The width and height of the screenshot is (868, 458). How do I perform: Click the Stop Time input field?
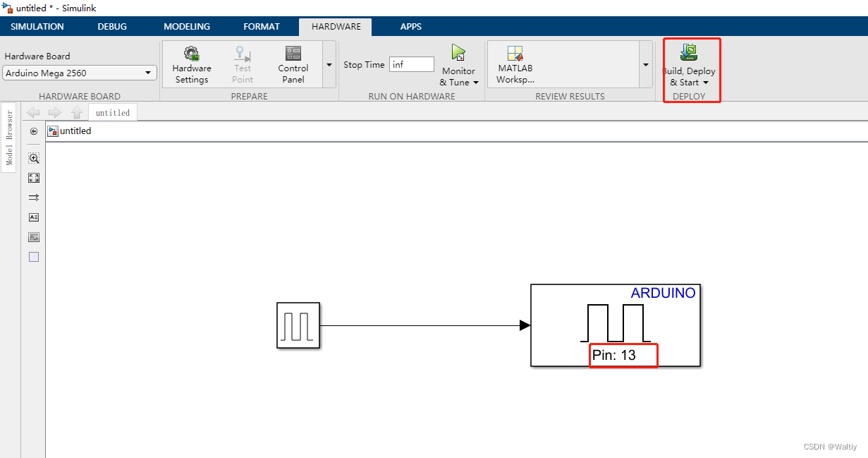click(x=412, y=64)
